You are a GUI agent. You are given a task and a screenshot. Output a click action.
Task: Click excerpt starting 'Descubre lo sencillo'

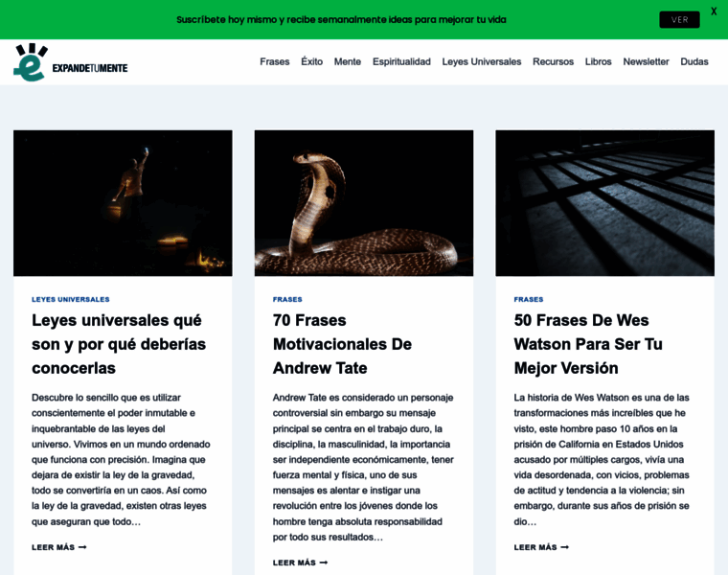[x=121, y=459]
